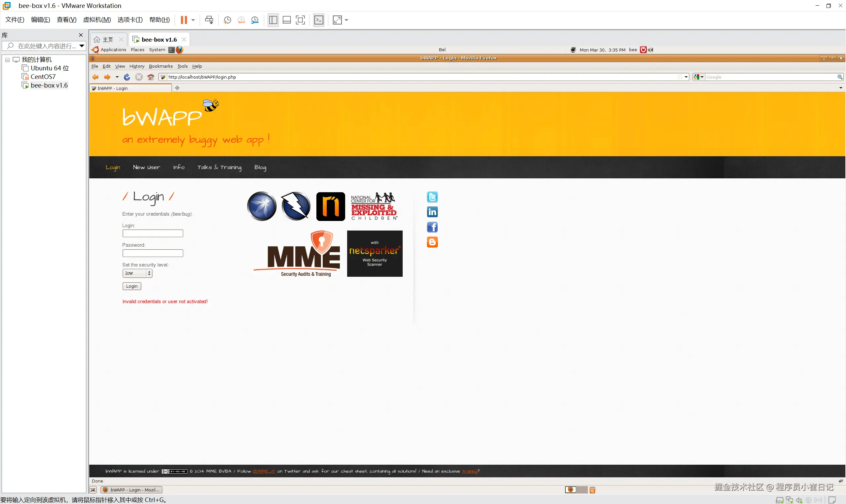Toggle VMware library sidebar view
Viewport: 846px width, 504px height.
[273, 20]
